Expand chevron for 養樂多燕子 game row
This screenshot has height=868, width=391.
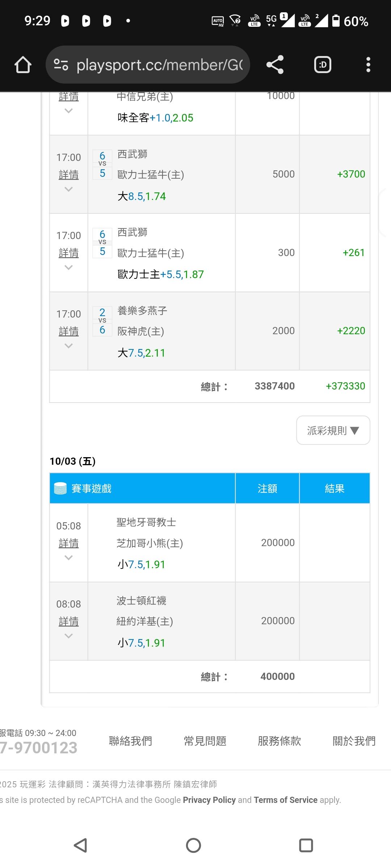point(68,346)
